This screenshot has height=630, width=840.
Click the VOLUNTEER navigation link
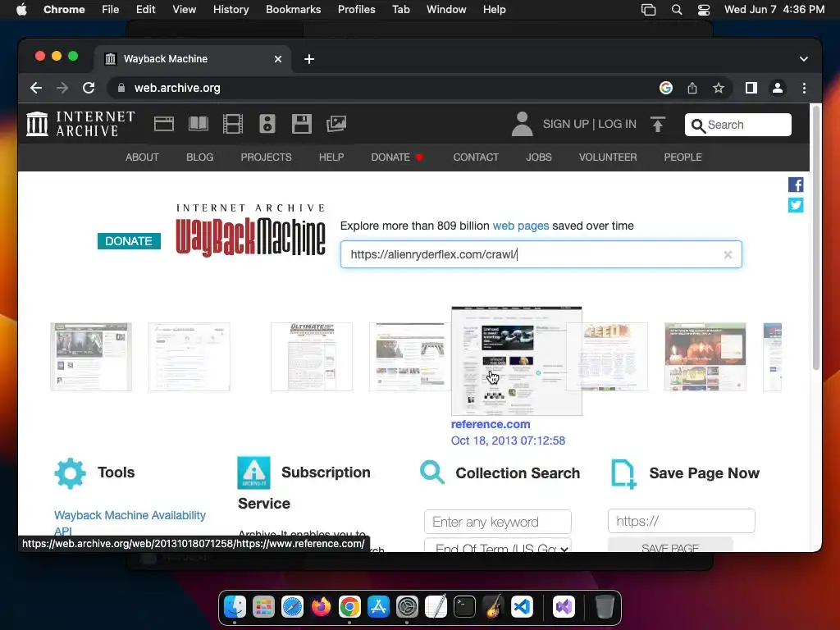[x=608, y=157]
